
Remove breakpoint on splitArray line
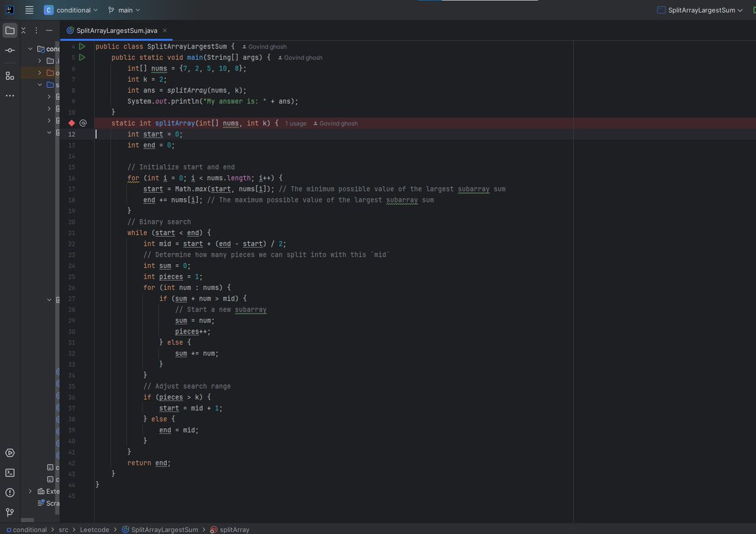pyautogui.click(x=72, y=123)
